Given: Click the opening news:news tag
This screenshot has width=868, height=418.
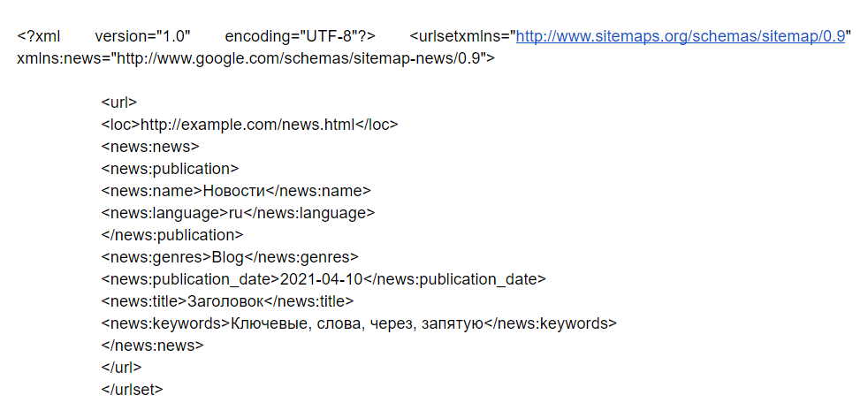Looking at the screenshot, I should point(150,147).
